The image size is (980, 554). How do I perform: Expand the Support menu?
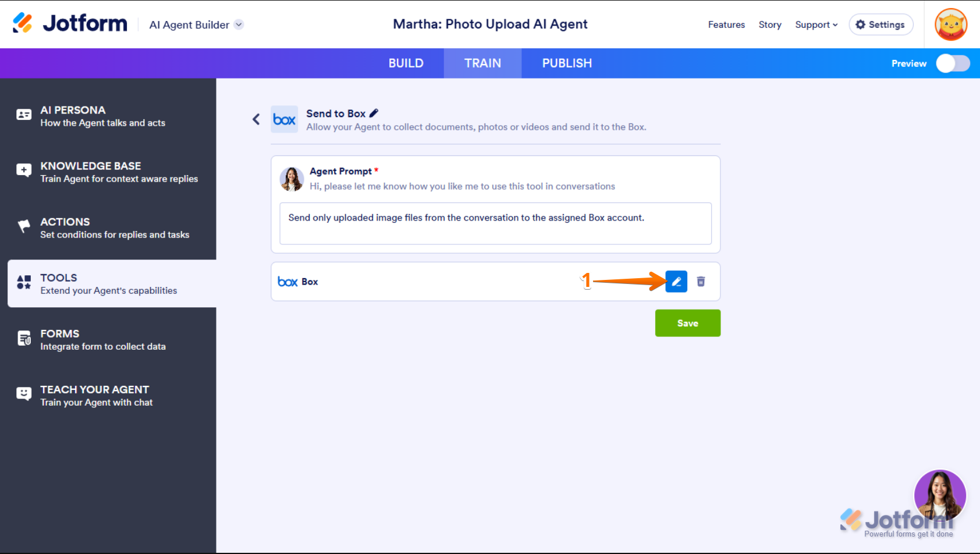pyautogui.click(x=816, y=24)
